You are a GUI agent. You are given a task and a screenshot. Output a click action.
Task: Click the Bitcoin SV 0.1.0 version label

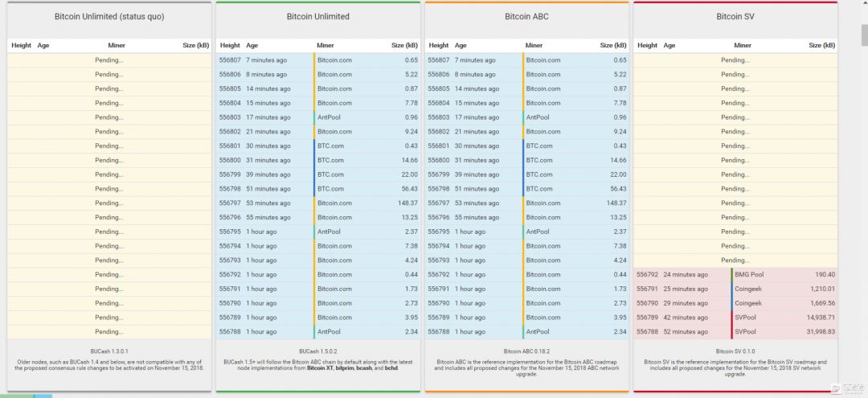point(735,351)
